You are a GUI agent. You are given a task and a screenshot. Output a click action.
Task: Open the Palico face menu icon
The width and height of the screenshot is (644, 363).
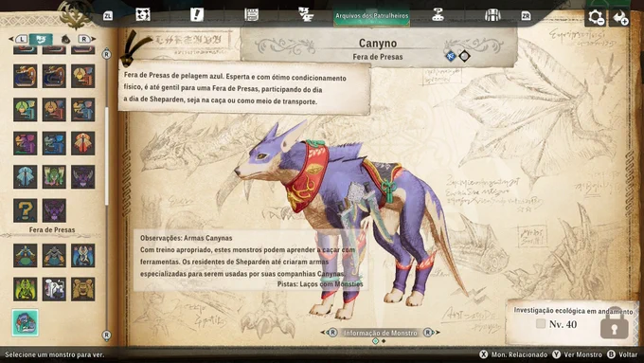[x=143, y=15]
